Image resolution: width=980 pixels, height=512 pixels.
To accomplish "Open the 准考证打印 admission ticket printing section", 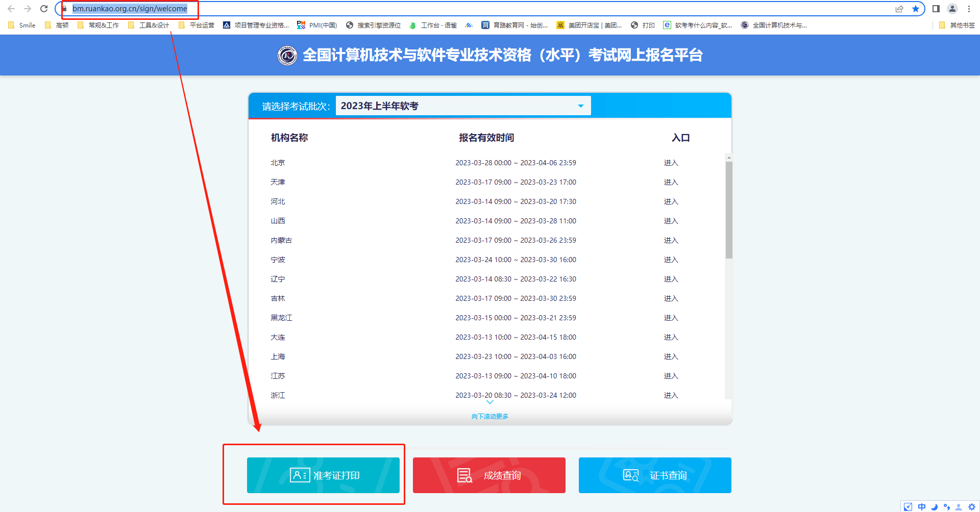I will click(x=323, y=475).
